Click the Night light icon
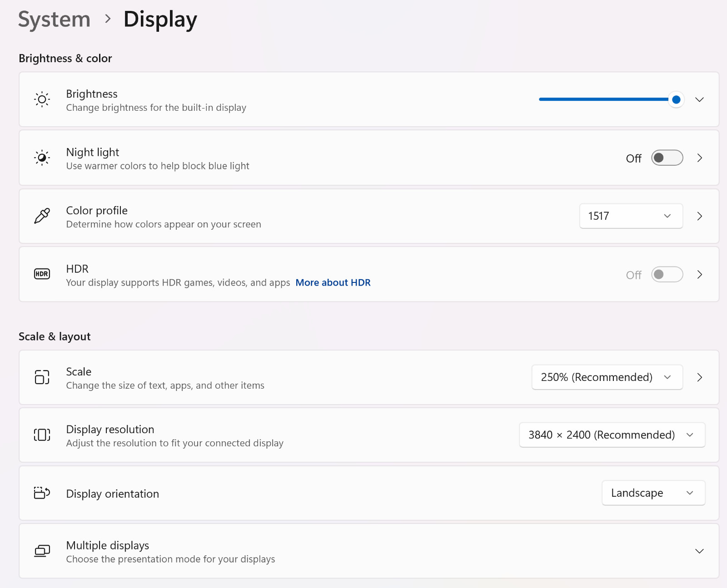This screenshot has width=727, height=588. click(42, 158)
